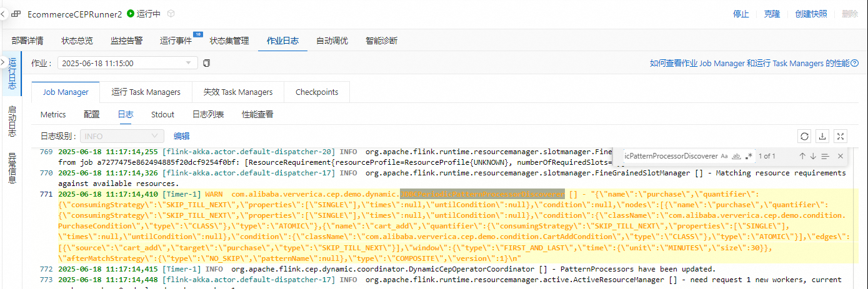Click the 创建快照 button
The image size is (868, 289).
(x=811, y=14)
